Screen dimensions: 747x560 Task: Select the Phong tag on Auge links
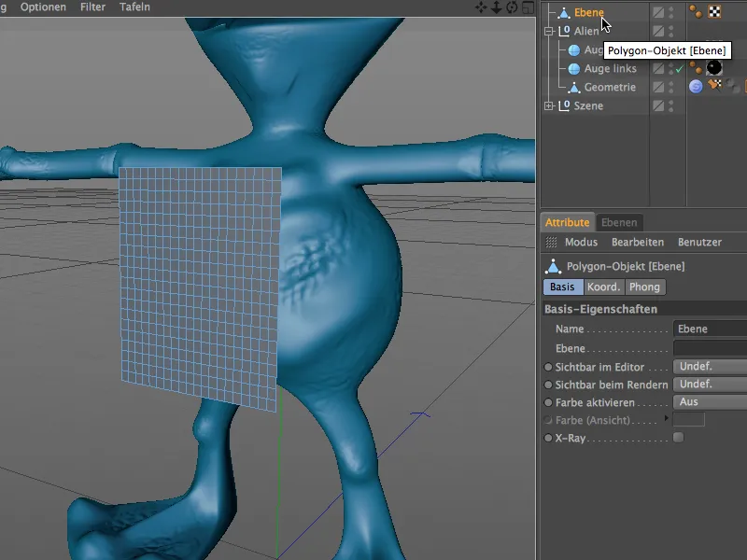point(696,68)
